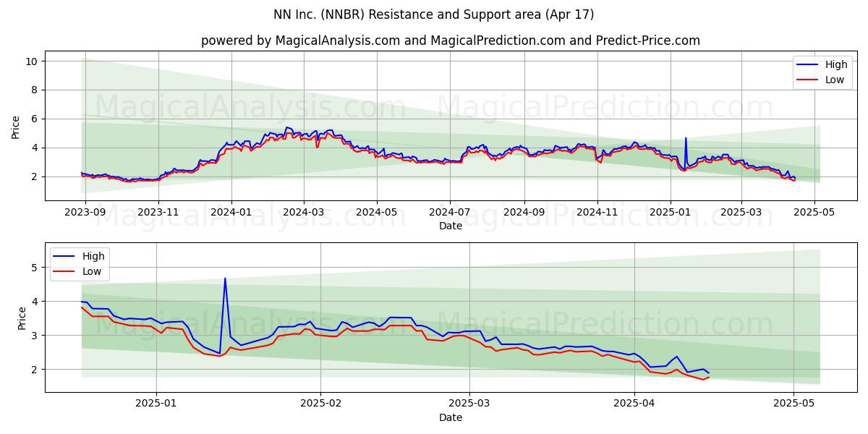Click the 'Date' x-axis title of the top chart
868x434 pixels.
tap(450, 226)
